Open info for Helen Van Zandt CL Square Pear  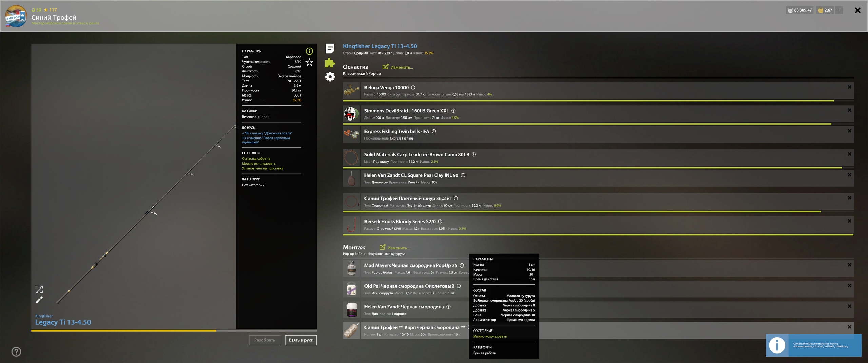tap(463, 175)
